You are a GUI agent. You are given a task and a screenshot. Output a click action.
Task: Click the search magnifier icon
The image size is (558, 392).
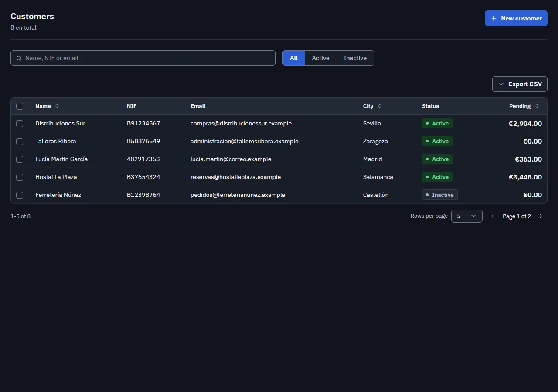pyautogui.click(x=19, y=58)
